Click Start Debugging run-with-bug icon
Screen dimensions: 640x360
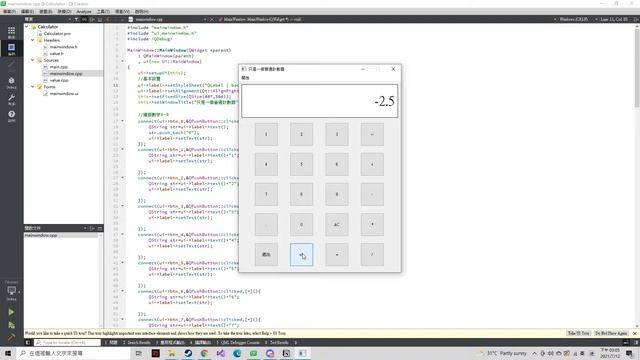pos(11,325)
